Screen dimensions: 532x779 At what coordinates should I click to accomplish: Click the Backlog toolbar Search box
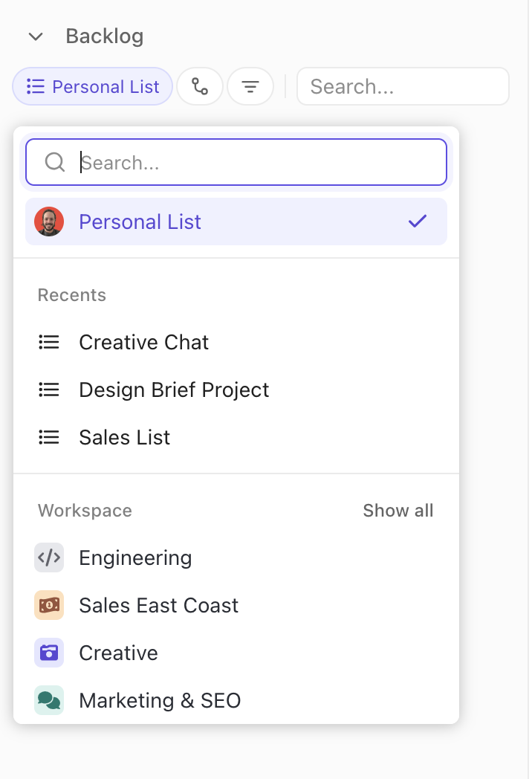coord(402,87)
